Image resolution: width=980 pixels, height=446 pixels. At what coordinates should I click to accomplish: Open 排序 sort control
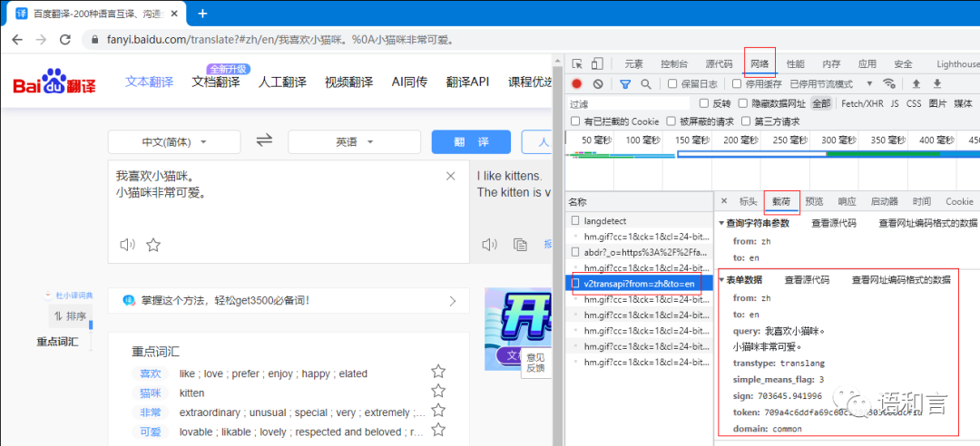pyautogui.click(x=71, y=315)
